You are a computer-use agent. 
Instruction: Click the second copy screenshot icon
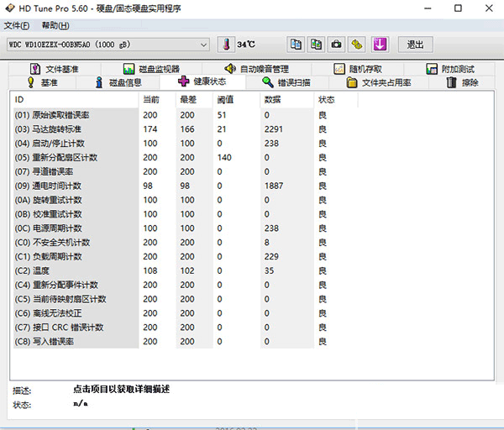click(316, 45)
